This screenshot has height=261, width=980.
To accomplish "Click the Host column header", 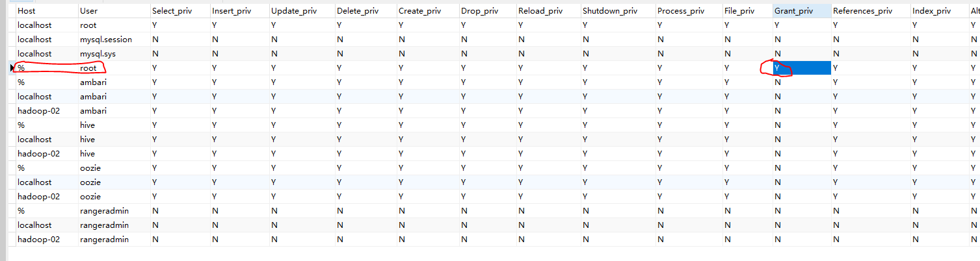I will (46, 11).
